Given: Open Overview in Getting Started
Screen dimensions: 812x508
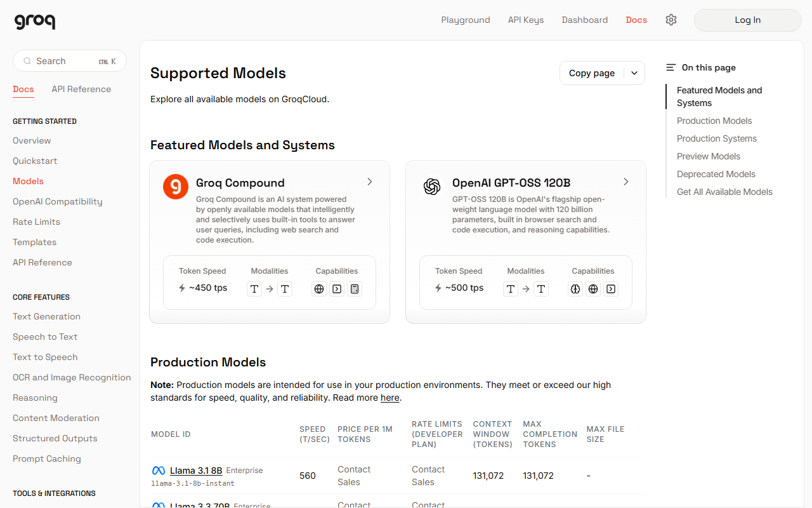Looking at the screenshot, I should tap(32, 140).
